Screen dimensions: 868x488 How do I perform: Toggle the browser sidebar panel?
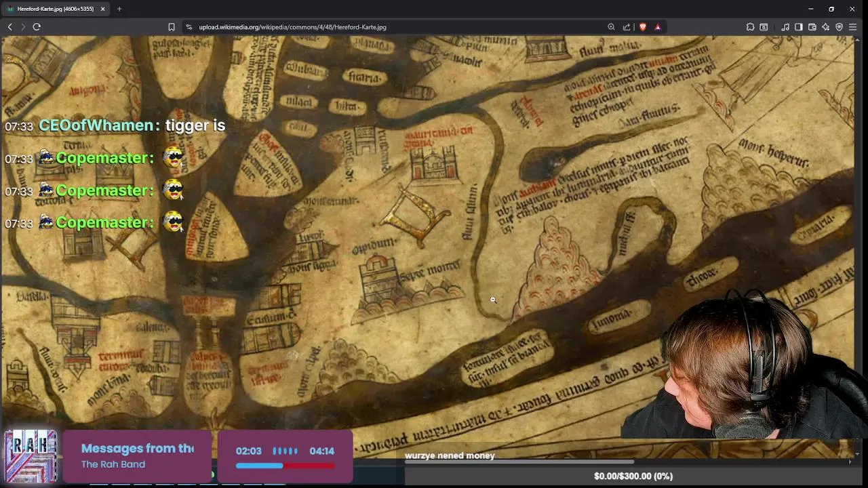(x=798, y=27)
